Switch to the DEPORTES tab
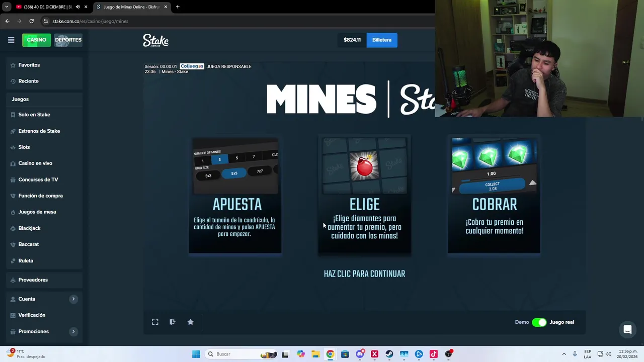644x362 pixels. pos(68,40)
